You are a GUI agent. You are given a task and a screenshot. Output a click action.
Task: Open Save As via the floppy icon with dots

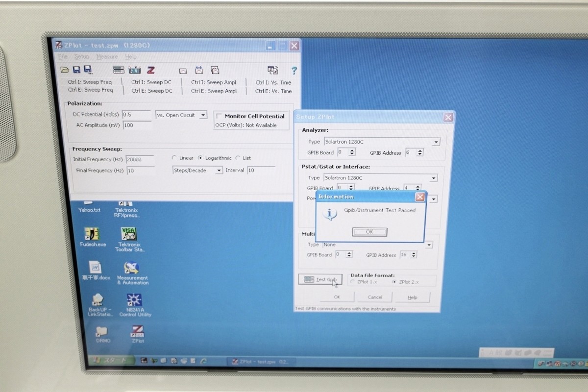point(88,70)
